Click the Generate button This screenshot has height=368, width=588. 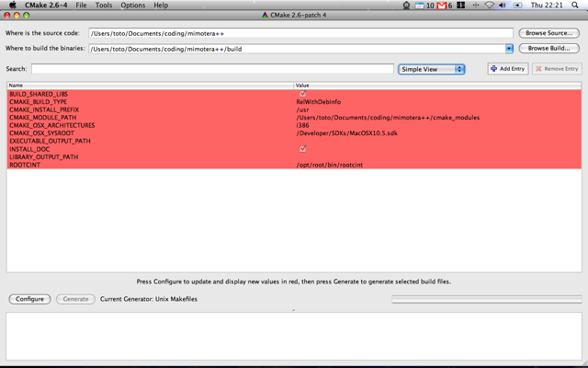75,299
